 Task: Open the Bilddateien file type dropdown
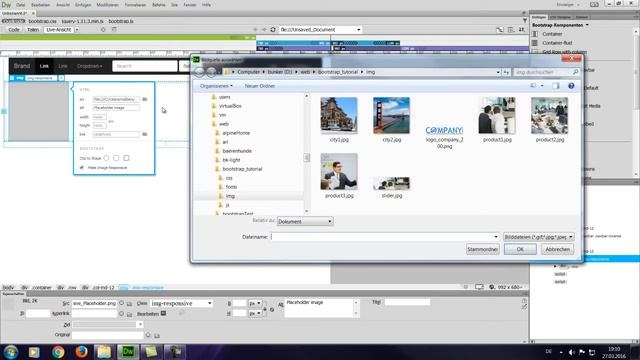[539, 237]
